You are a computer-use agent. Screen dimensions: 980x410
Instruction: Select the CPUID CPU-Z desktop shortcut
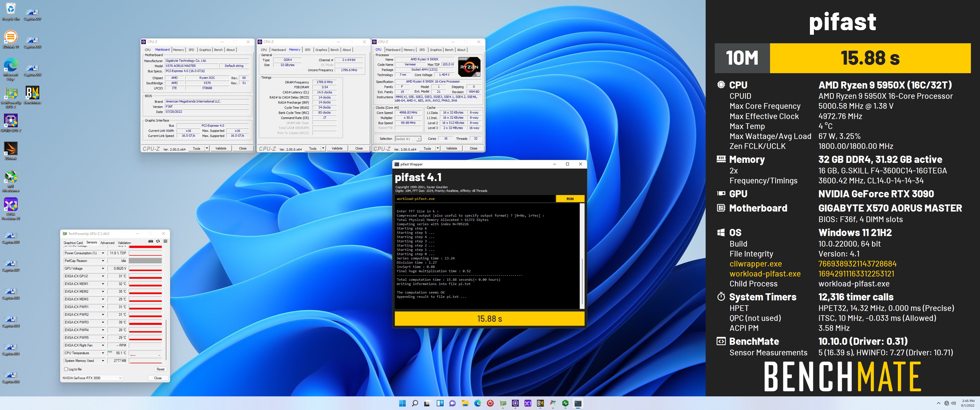pyautogui.click(x=11, y=123)
